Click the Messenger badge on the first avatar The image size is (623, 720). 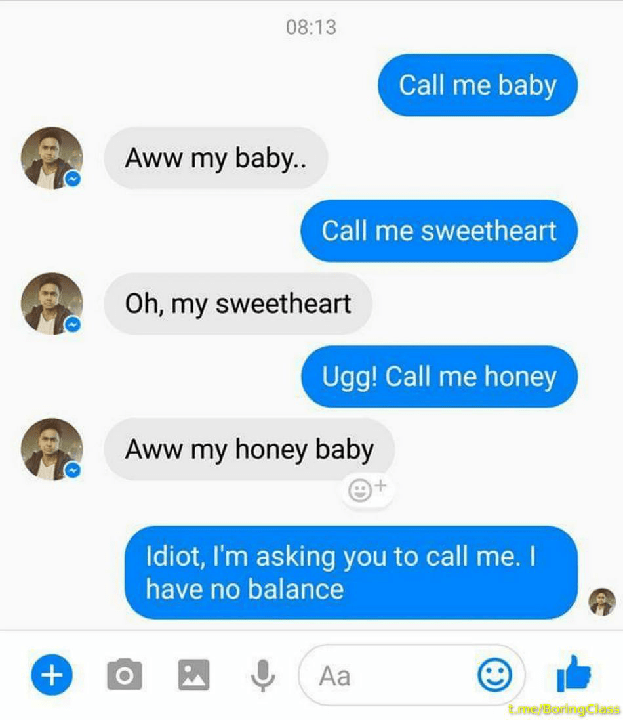(73, 179)
